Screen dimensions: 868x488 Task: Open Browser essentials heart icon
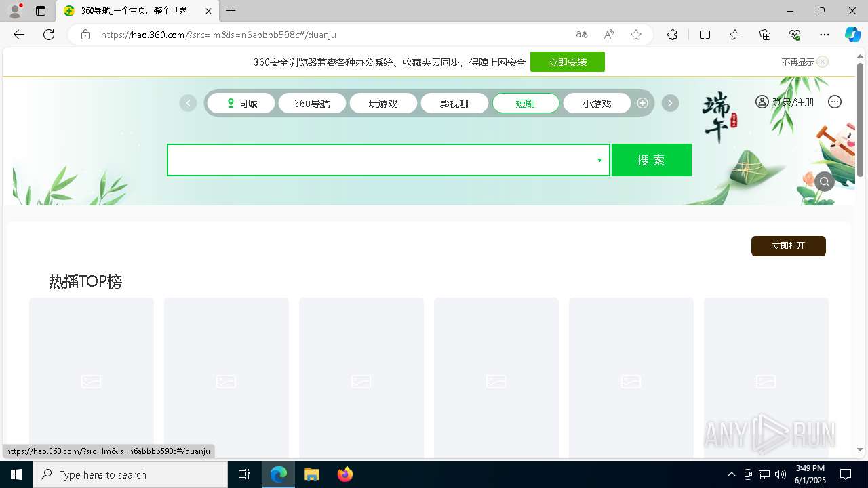tap(795, 35)
